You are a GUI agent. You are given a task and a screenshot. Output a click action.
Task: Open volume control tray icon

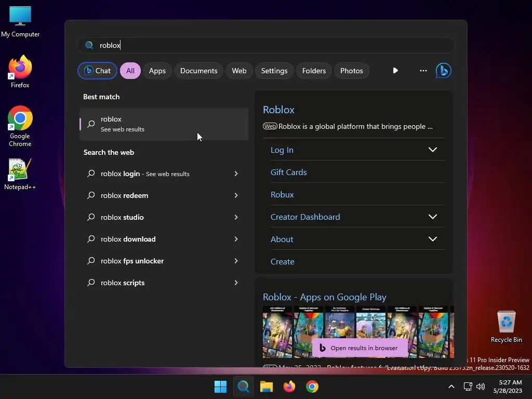[481, 387]
